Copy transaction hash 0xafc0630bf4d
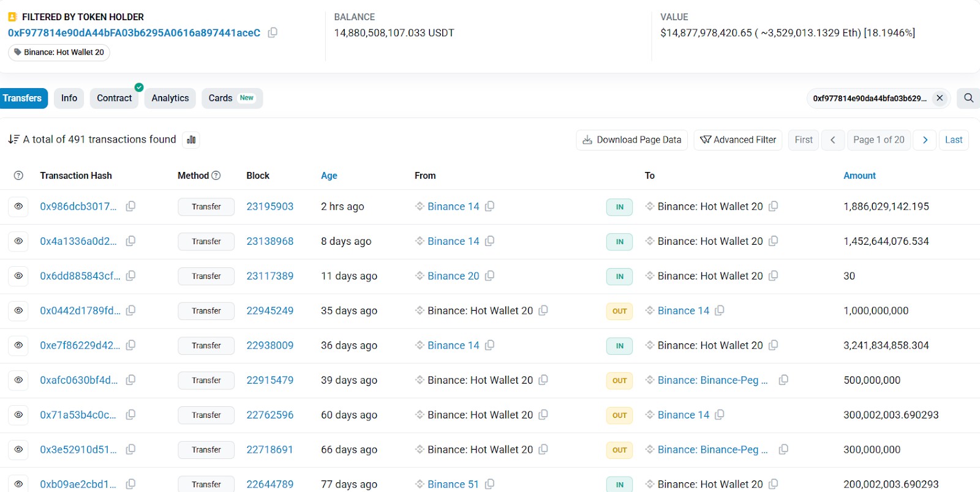Screen dimensions: 980x492 click(x=130, y=380)
